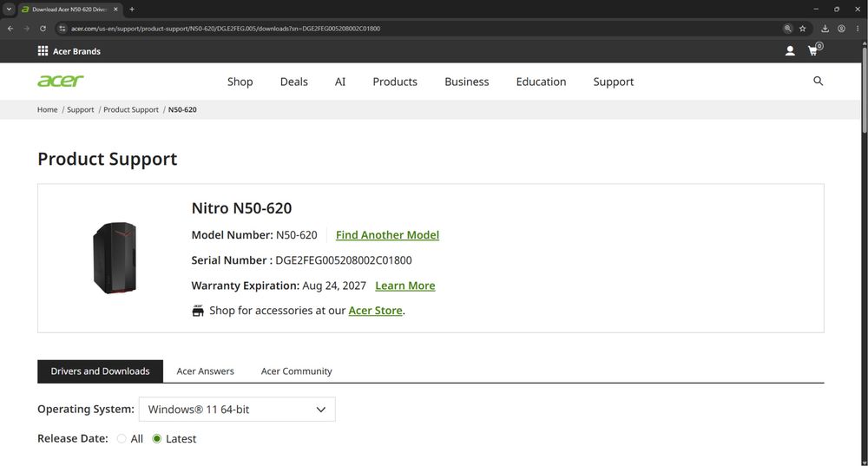
Task: Open the Acer Store link
Action: pos(375,311)
